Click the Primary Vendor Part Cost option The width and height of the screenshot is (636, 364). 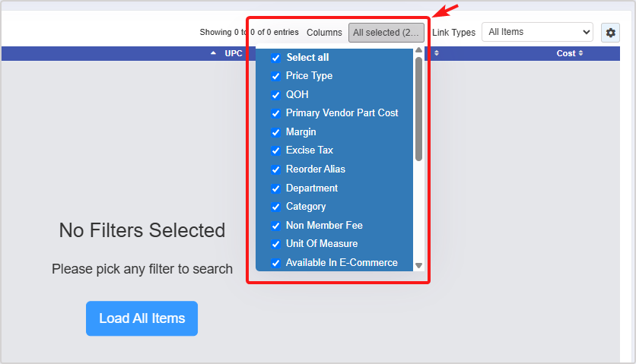point(342,112)
